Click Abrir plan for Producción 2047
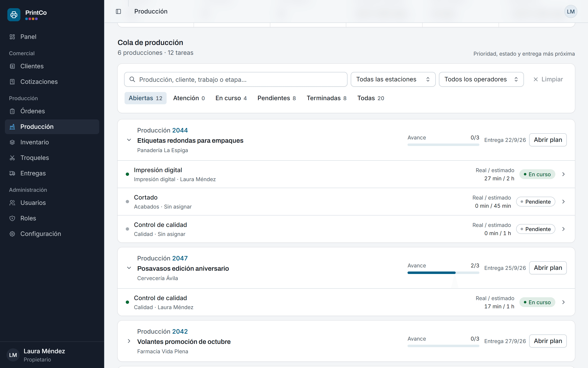Screen dimensions: 588x368 pos(548,268)
